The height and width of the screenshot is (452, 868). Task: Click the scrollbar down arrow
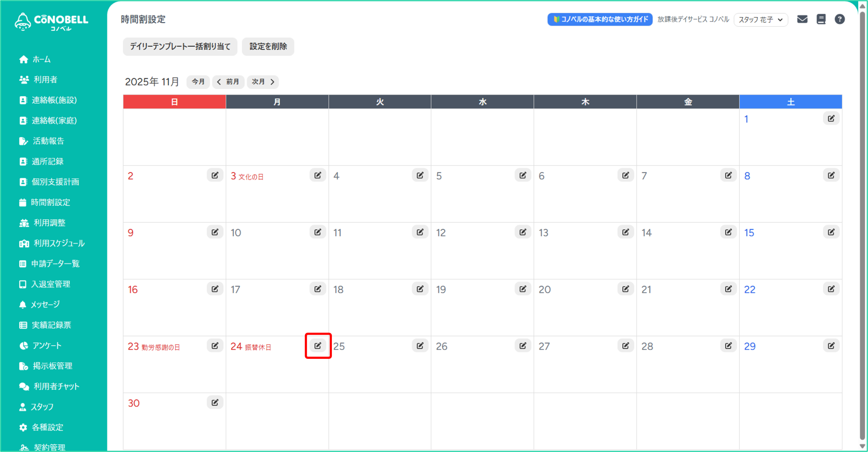pyautogui.click(x=862, y=446)
